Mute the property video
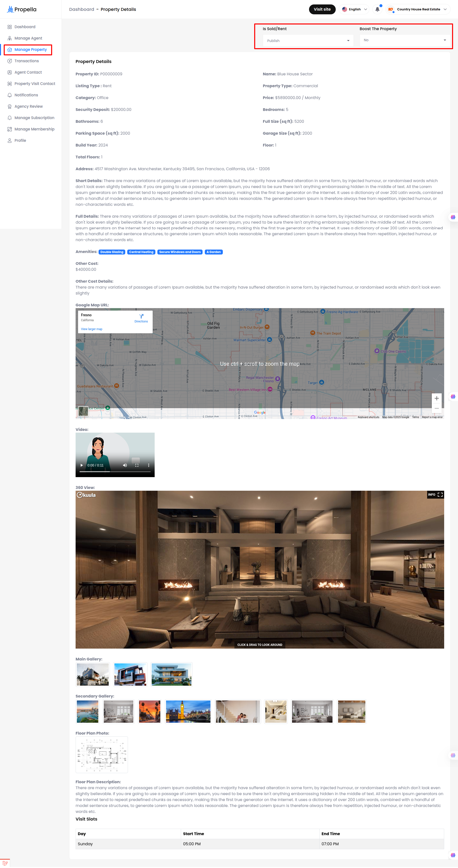Screen dimensions: 458x868 pyautogui.click(x=125, y=465)
